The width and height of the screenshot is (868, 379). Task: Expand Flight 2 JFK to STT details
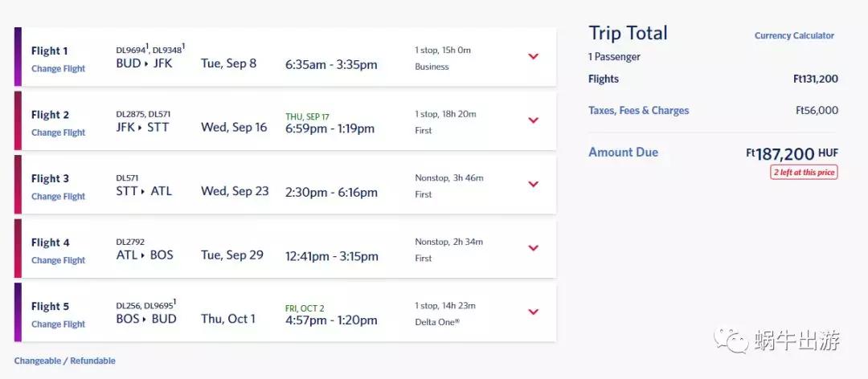coord(533,120)
